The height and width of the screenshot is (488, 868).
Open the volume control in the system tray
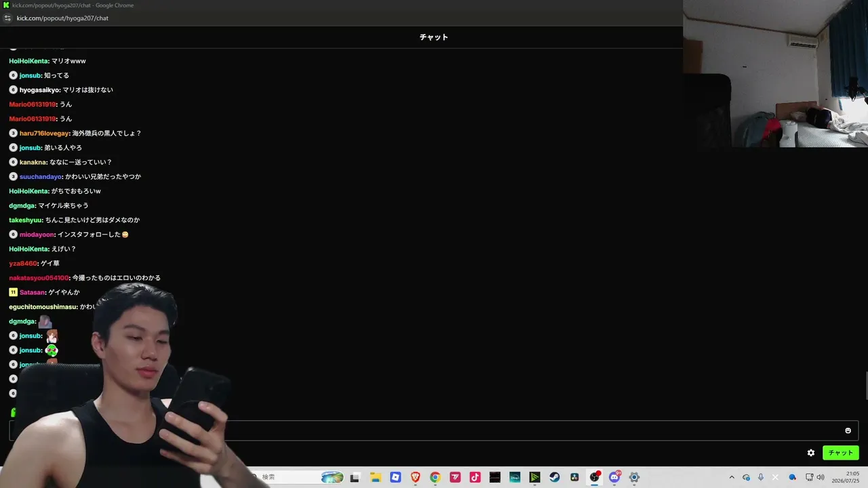pos(820,477)
